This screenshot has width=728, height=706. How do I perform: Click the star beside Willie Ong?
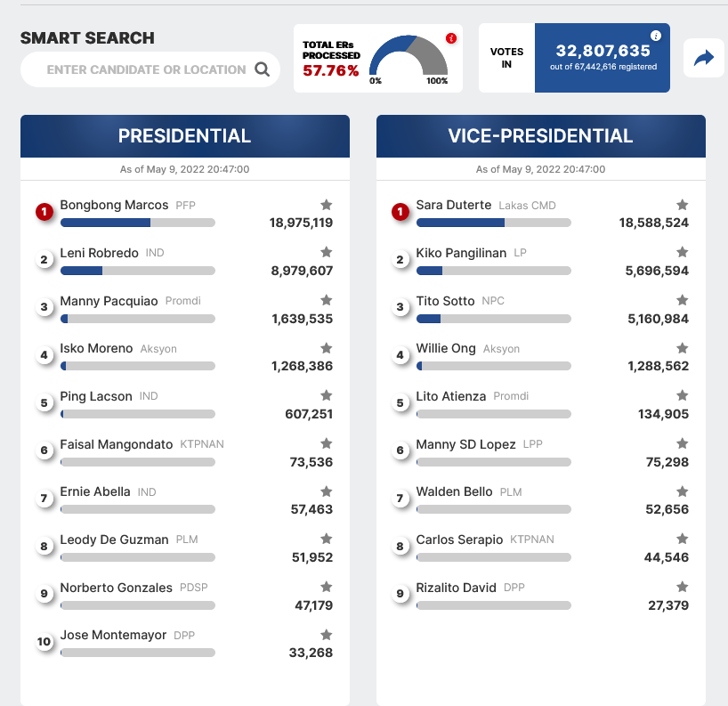pos(682,348)
